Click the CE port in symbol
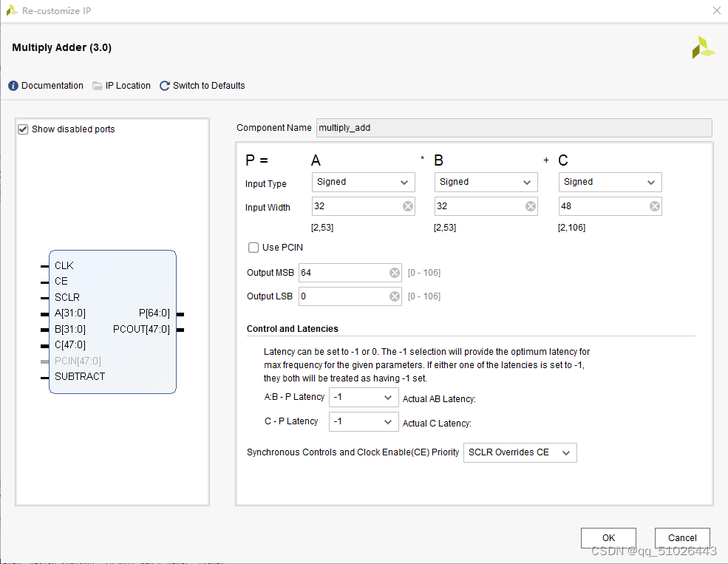The height and width of the screenshot is (564, 728). click(x=61, y=282)
